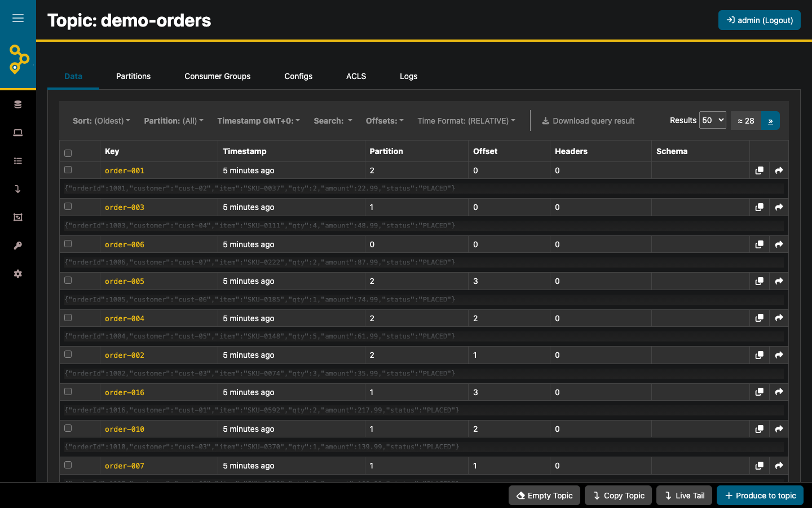
Task: Open Live Tail sidebar arrow icon
Action: (x=18, y=189)
